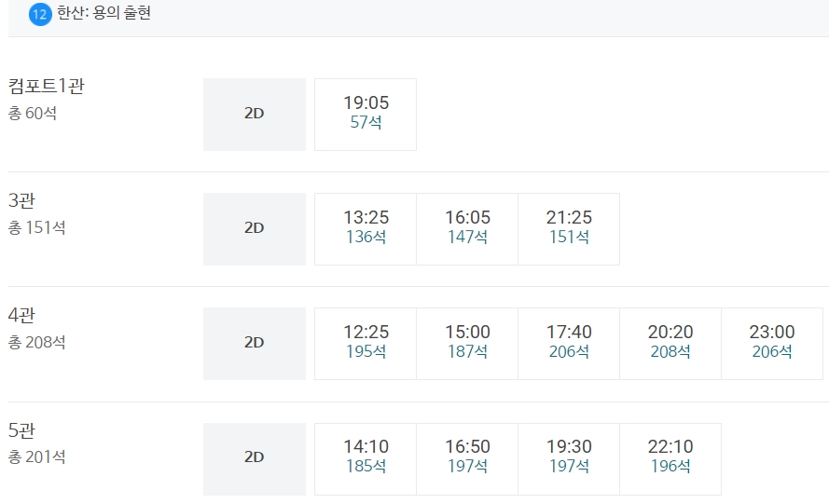This screenshot has width=829, height=504.
Task: Pick the 22:10 showing with 196석
Action: coord(670,458)
